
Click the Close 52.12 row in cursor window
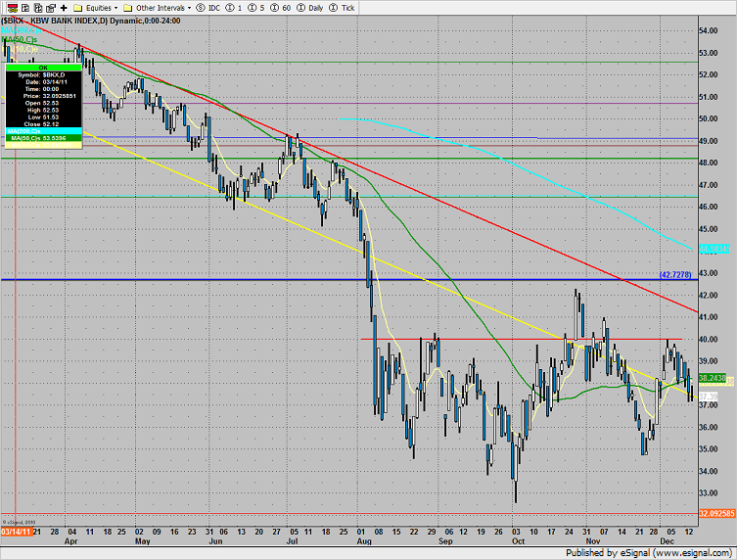43,124
